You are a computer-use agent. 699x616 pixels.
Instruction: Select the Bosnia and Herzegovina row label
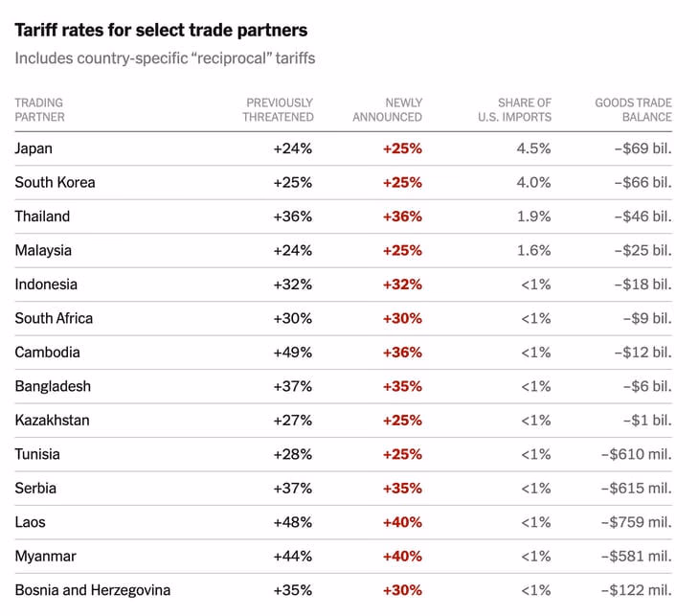(x=92, y=590)
